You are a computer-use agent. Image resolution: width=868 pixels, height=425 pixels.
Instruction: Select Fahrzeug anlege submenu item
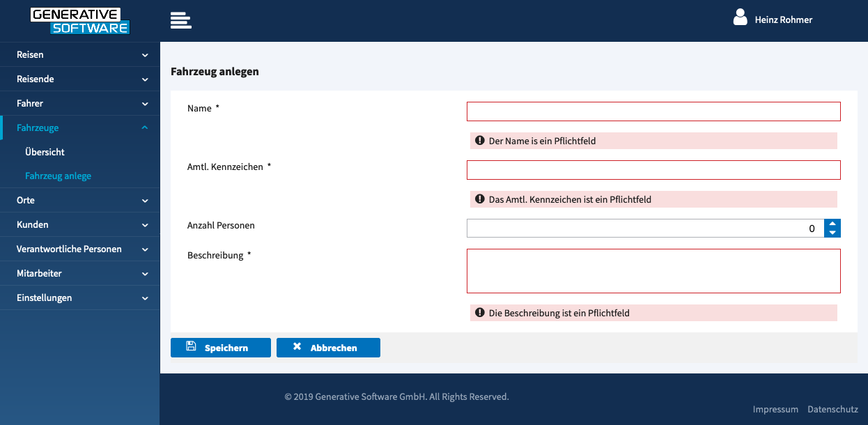(x=58, y=176)
